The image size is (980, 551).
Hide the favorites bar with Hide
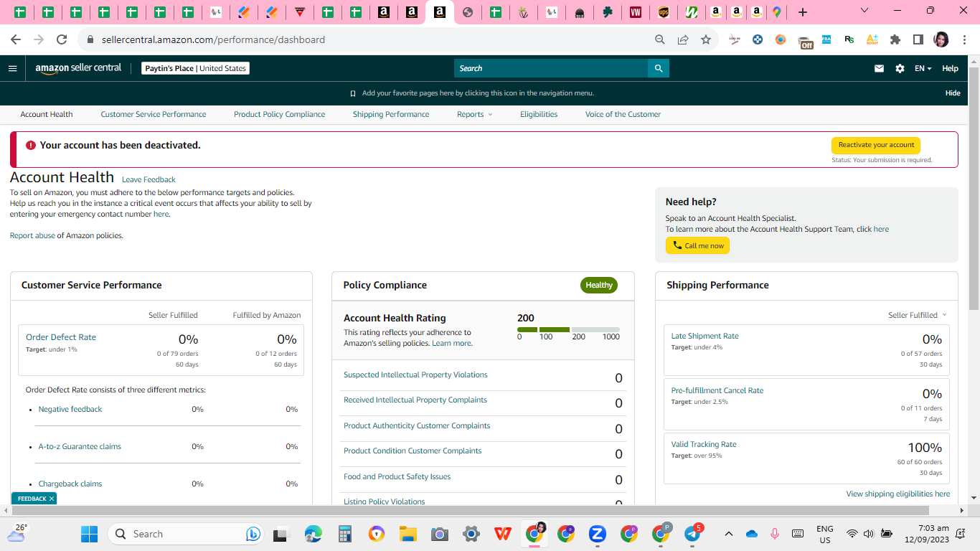953,93
